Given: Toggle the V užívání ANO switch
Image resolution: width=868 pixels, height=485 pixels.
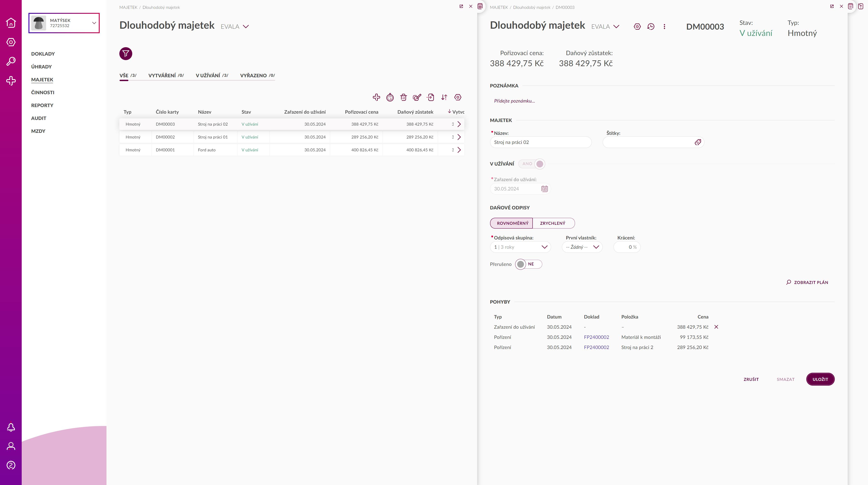Looking at the screenshot, I should pos(532,164).
